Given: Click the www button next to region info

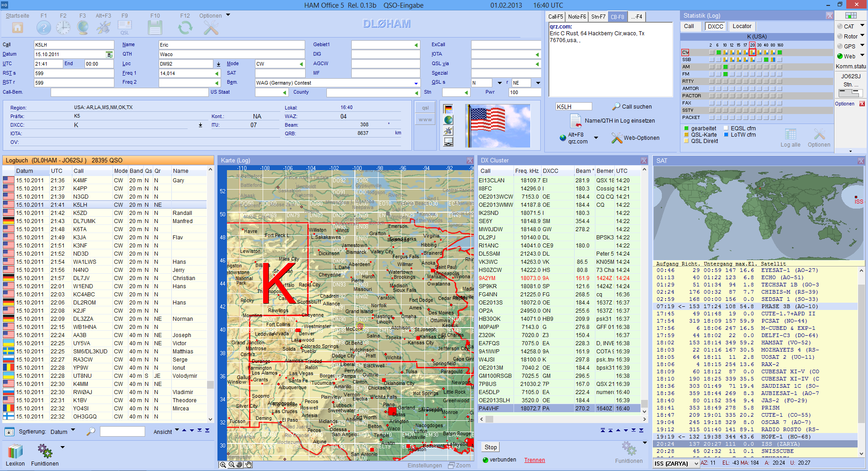Looking at the screenshot, I should (425, 120).
